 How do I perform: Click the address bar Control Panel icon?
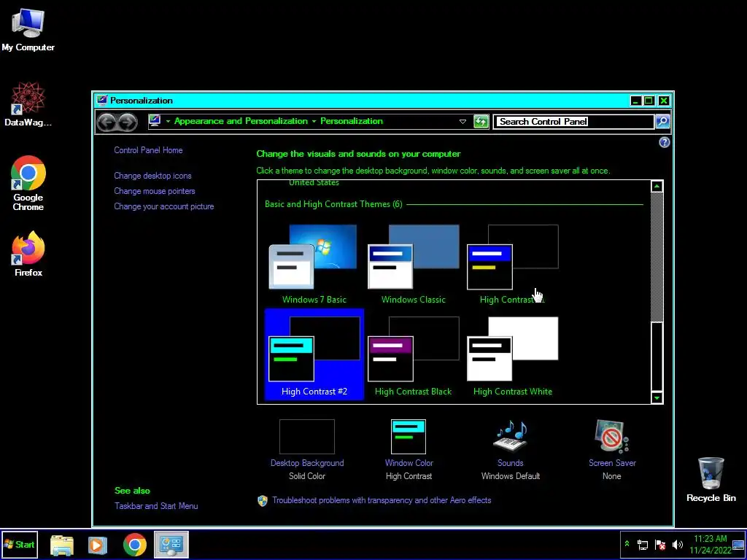point(155,121)
